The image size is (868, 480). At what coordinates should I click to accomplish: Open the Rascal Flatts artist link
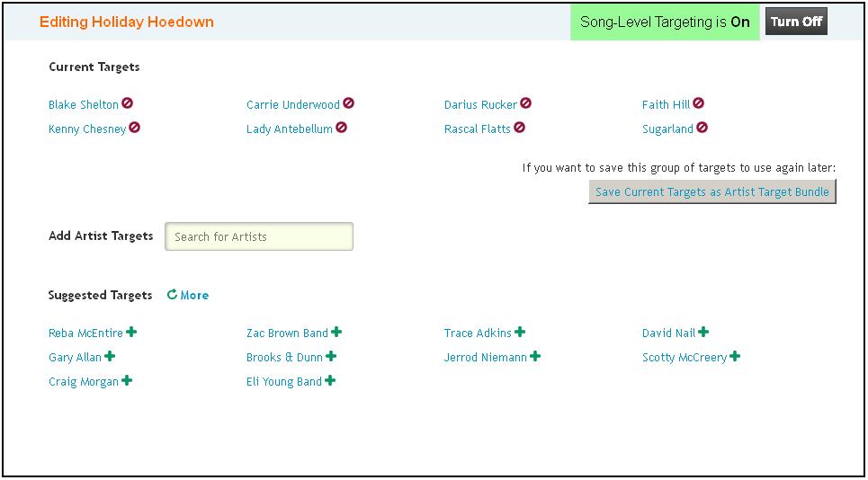(x=478, y=129)
